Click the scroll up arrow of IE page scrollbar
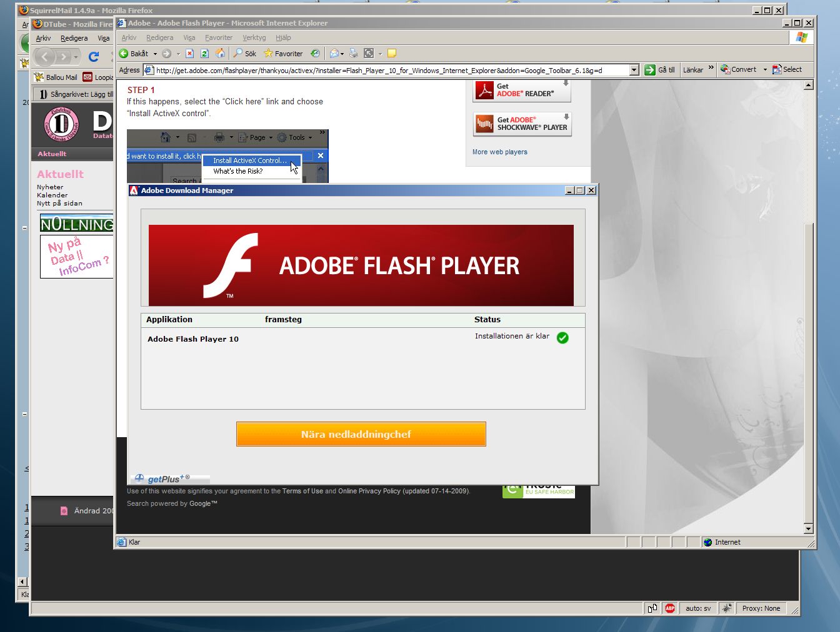Viewport: 840px width, 632px height. click(808, 85)
